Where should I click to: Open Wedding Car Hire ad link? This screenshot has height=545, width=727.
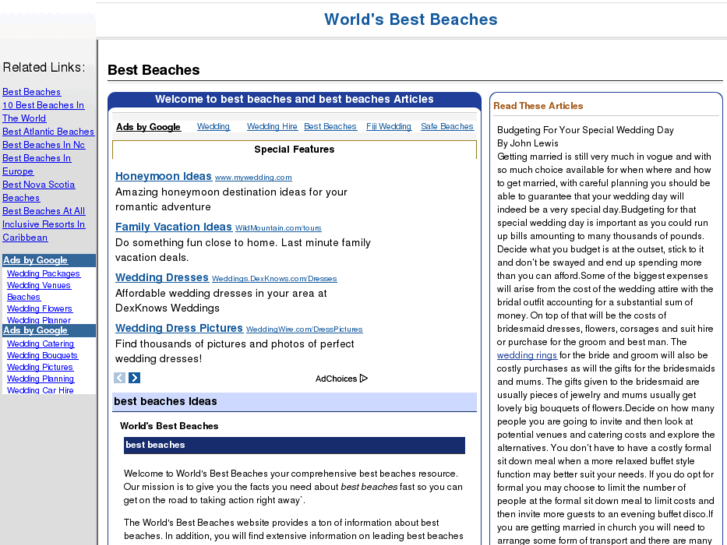40,390
